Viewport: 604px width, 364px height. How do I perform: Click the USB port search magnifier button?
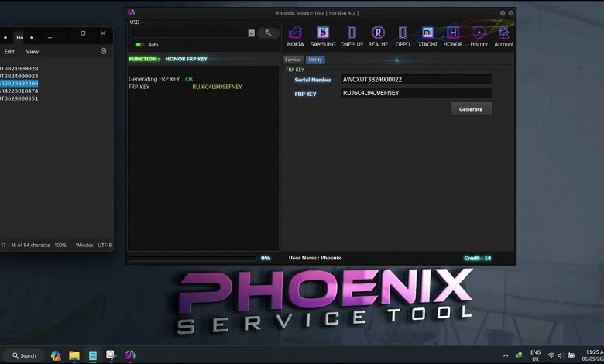click(x=268, y=33)
